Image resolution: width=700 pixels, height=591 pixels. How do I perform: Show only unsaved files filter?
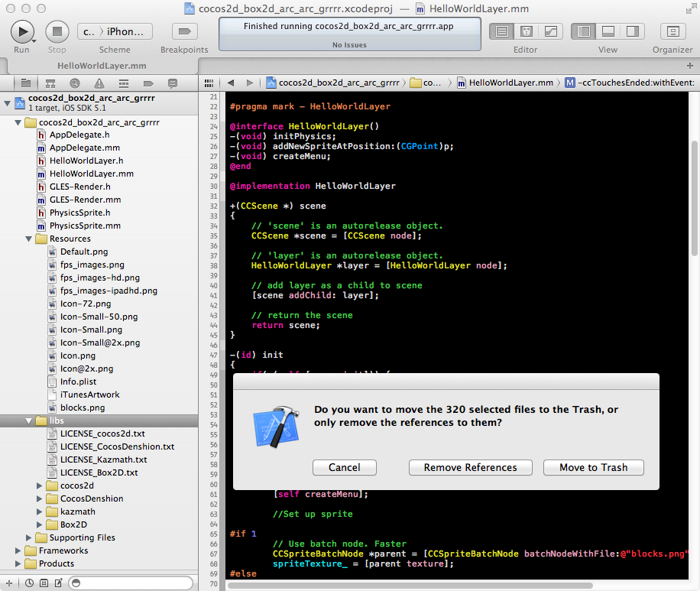[59, 583]
